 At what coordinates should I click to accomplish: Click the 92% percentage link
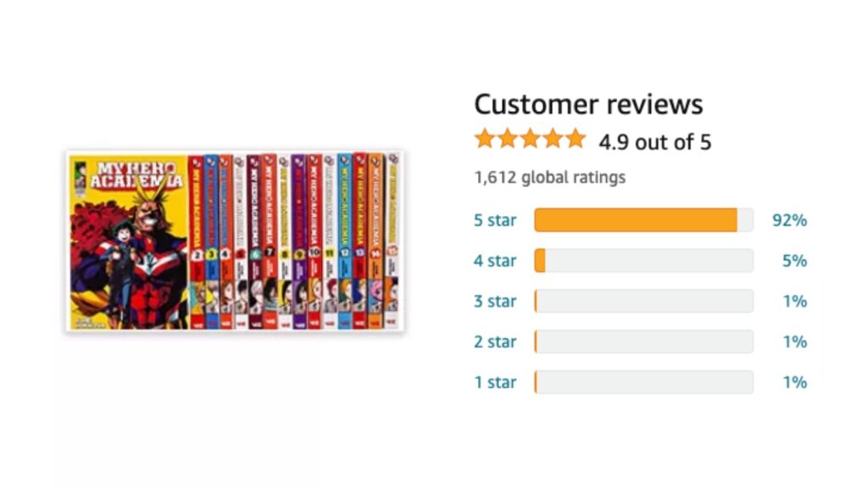789,220
